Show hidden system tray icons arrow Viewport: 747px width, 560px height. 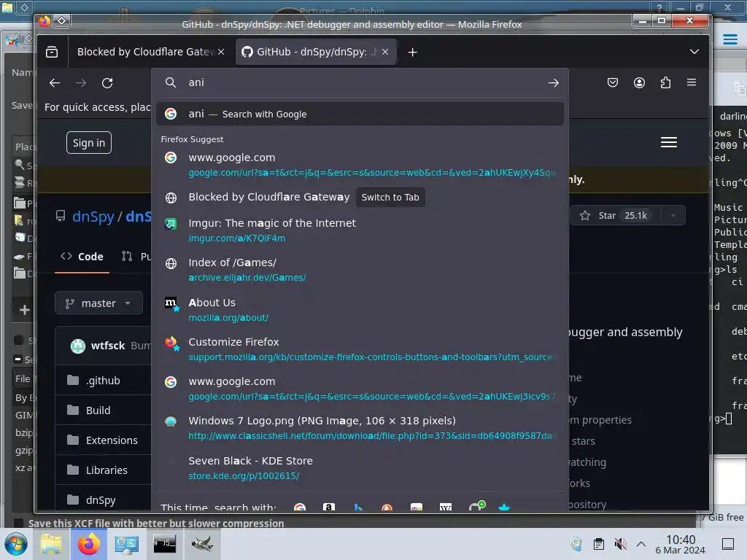point(641,544)
